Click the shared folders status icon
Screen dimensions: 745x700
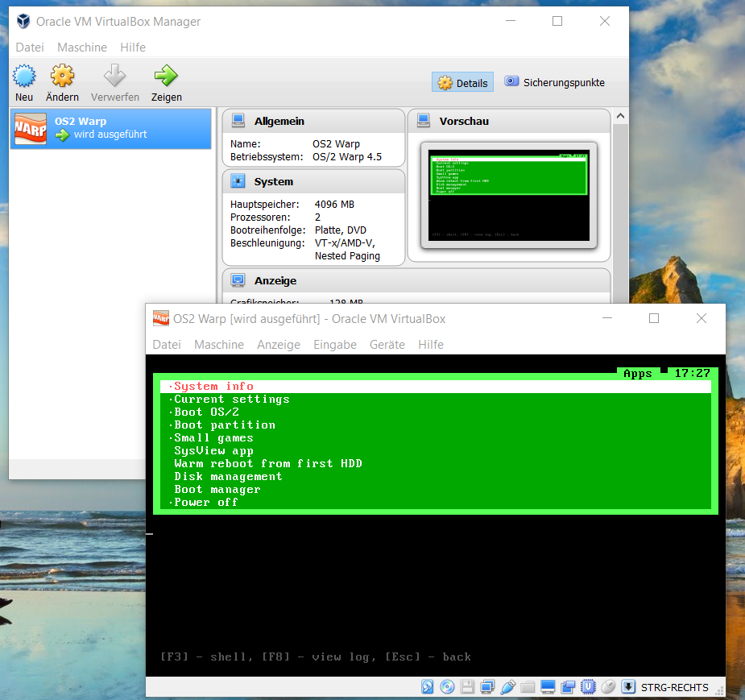[528, 687]
